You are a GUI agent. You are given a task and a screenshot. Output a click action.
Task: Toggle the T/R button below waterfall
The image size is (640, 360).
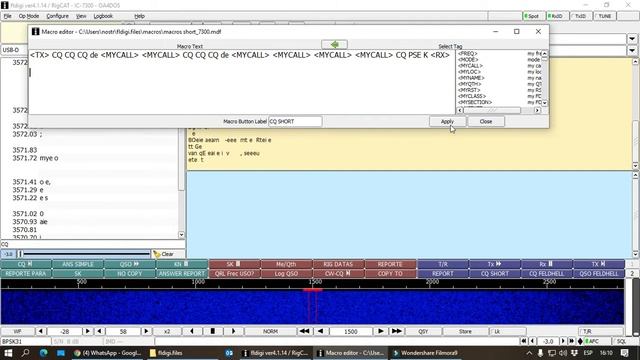pos(600,331)
